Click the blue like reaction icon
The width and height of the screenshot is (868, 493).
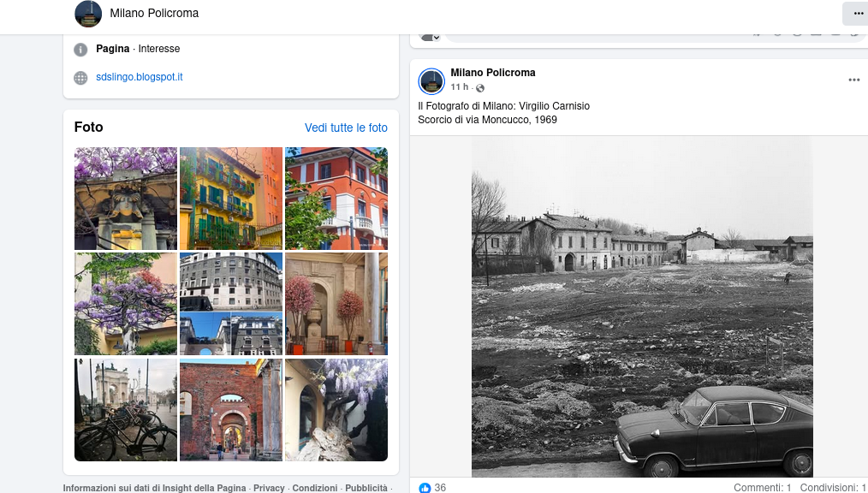425,487
